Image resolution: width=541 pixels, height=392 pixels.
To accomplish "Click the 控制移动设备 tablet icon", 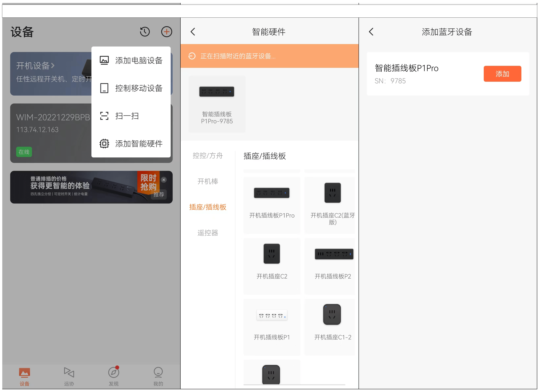I will click(x=104, y=88).
